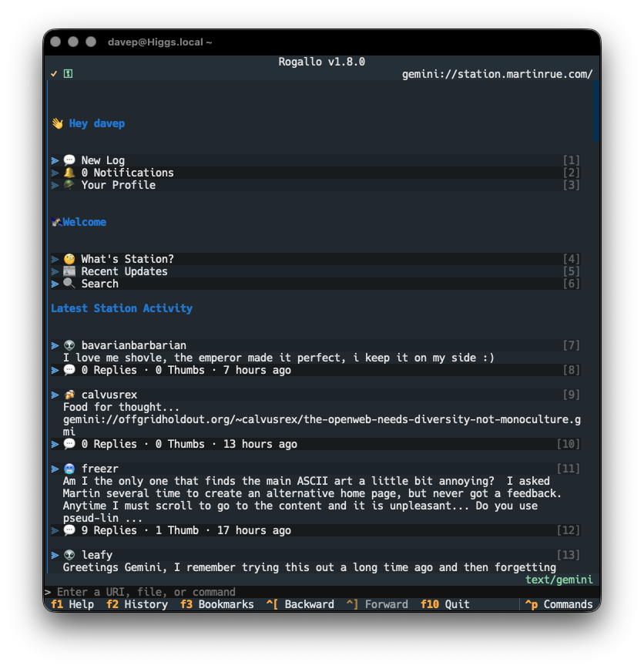Click the gemini://station.martinrue.com/ address text

[x=497, y=74]
